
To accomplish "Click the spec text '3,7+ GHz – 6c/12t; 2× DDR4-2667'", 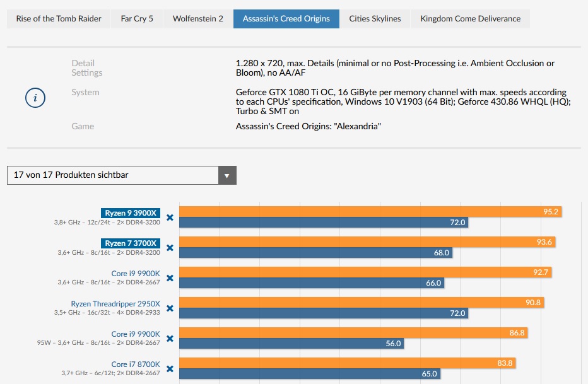I will (110, 373).
